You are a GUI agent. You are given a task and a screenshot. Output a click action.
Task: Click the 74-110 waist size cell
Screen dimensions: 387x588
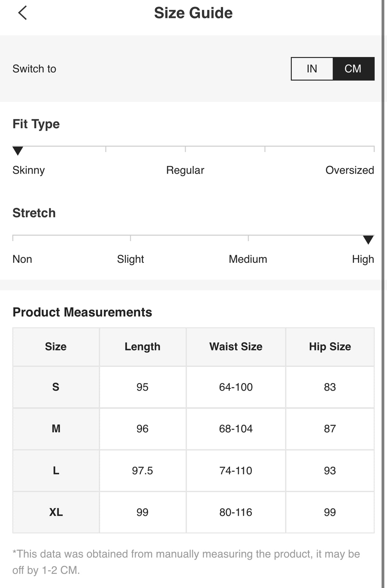click(236, 471)
